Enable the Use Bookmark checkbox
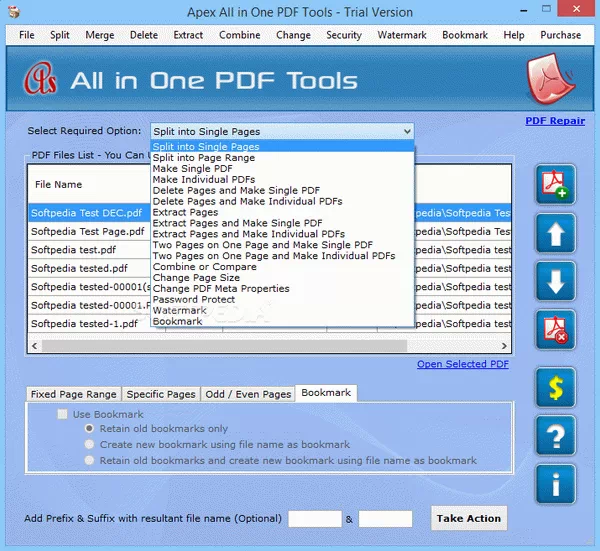Screen dimensions: 600x551 tap(62, 414)
